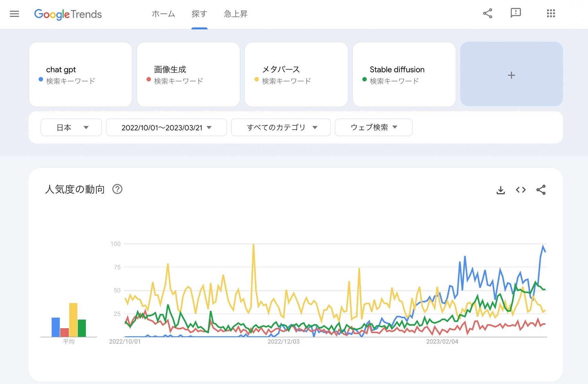Open the Google apps grid
Screen dimensions: 588x384
tap(551, 13)
